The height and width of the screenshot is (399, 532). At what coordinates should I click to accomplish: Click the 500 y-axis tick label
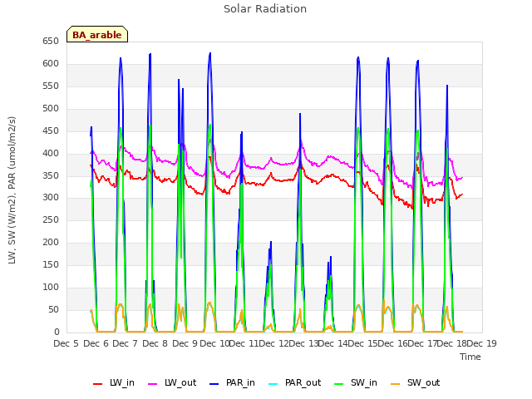click(51, 109)
